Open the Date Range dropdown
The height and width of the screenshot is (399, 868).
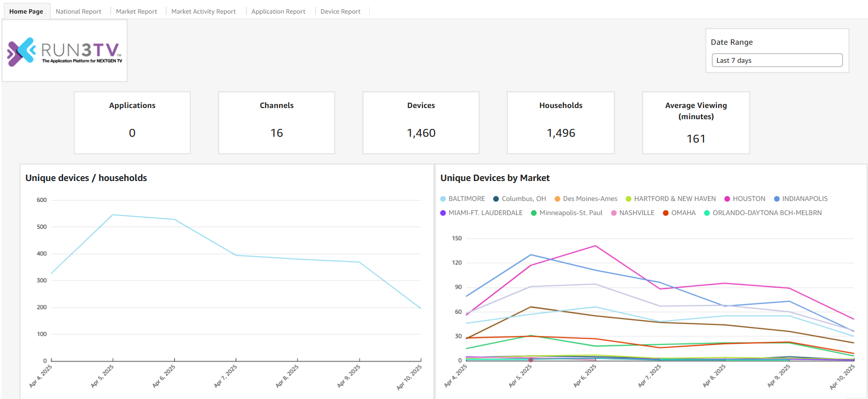(x=777, y=60)
